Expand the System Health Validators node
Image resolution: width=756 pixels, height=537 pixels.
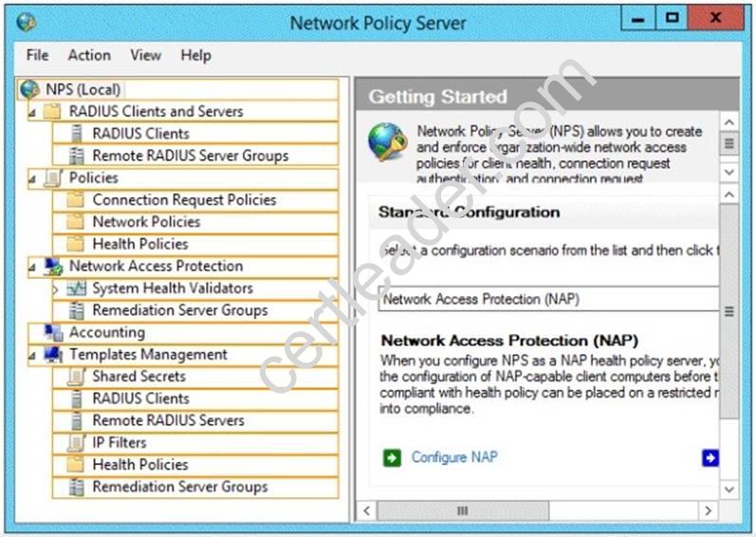coord(55,288)
